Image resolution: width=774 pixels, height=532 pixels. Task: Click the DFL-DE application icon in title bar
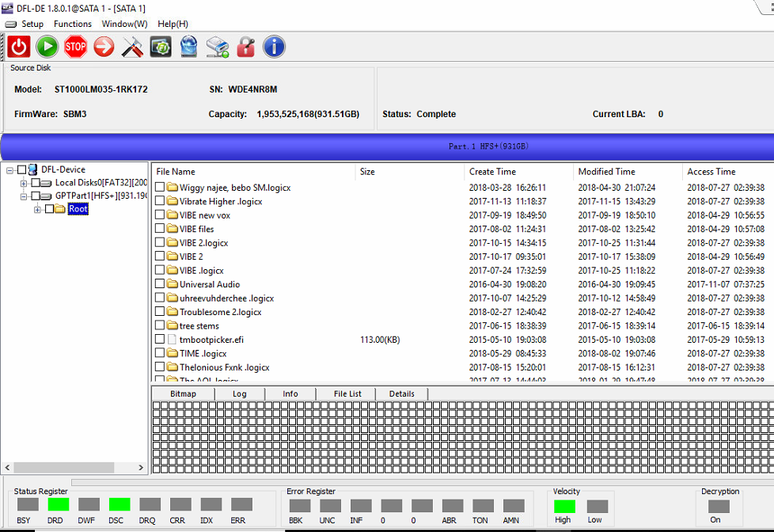point(7,8)
